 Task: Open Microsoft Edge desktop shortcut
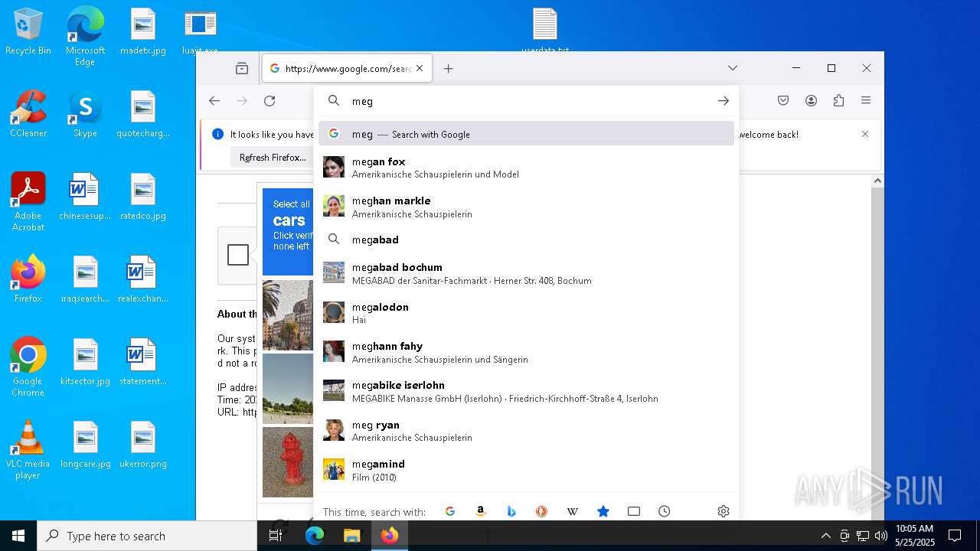[x=85, y=35]
